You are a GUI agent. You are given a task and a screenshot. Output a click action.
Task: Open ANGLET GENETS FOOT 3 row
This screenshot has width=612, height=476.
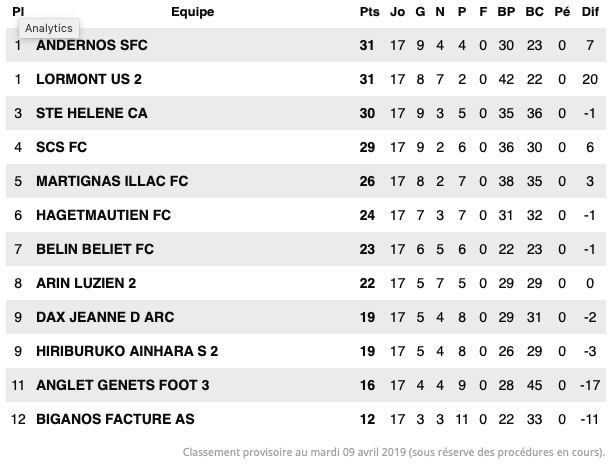[x=306, y=385]
